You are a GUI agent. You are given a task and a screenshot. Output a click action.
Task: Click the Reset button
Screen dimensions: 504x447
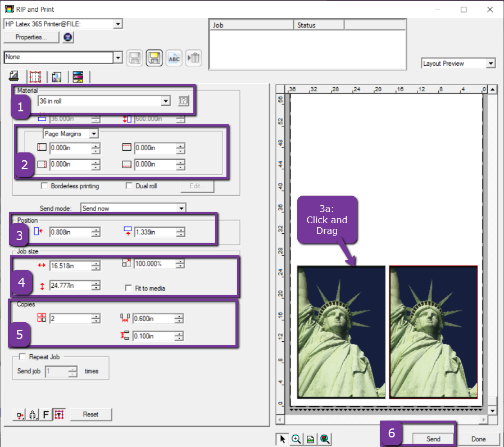point(91,414)
